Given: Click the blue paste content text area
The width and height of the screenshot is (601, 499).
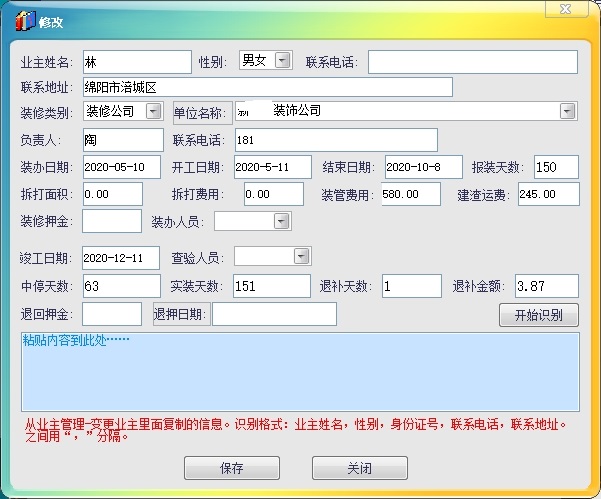Looking at the screenshot, I should (300, 371).
